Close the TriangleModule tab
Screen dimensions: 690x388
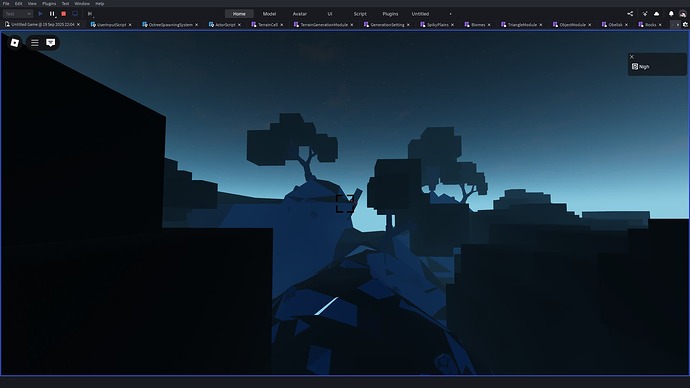coord(541,25)
